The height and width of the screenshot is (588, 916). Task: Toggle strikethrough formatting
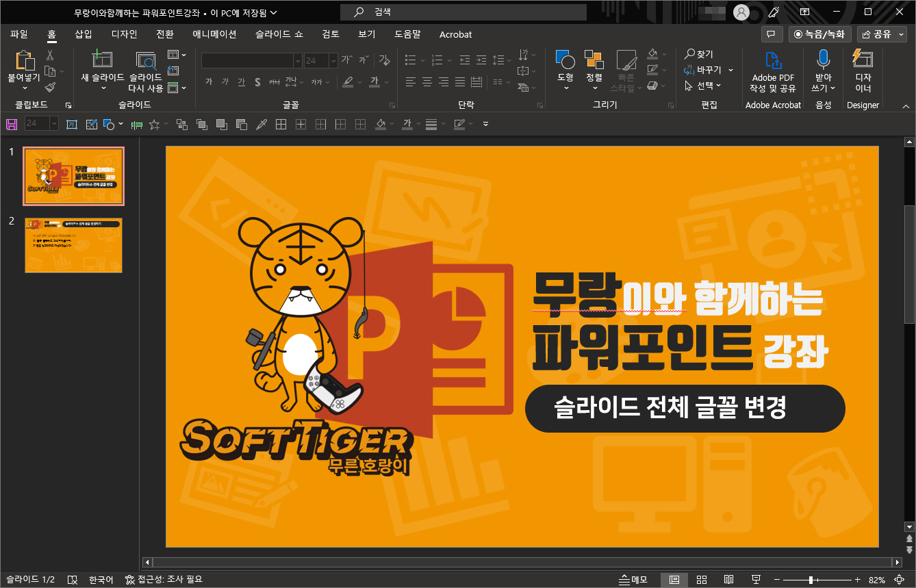[257, 81]
